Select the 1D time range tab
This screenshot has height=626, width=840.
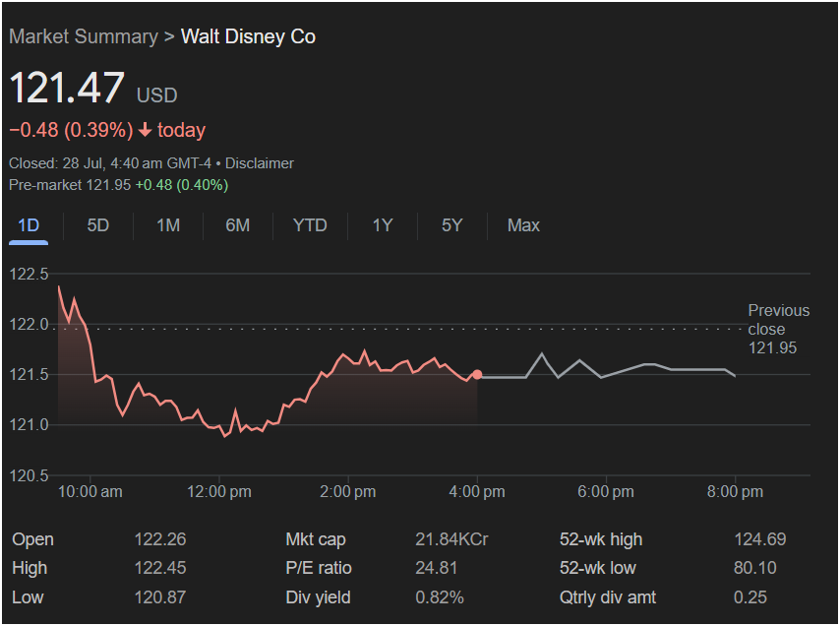tap(29, 225)
